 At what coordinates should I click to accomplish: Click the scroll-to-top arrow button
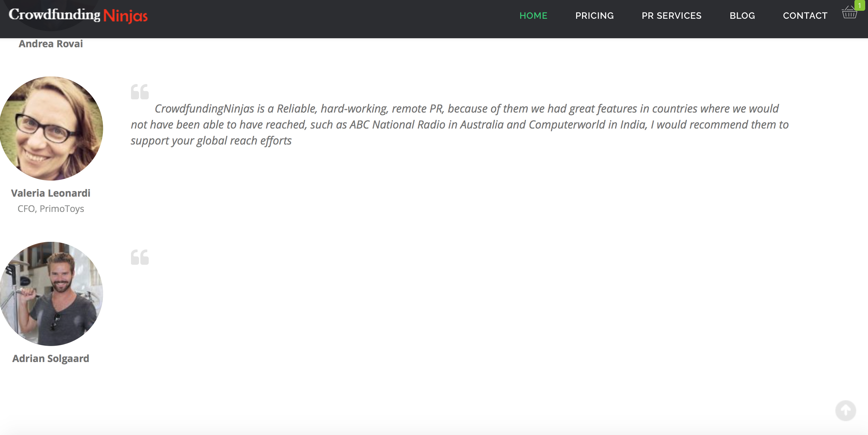point(846,410)
